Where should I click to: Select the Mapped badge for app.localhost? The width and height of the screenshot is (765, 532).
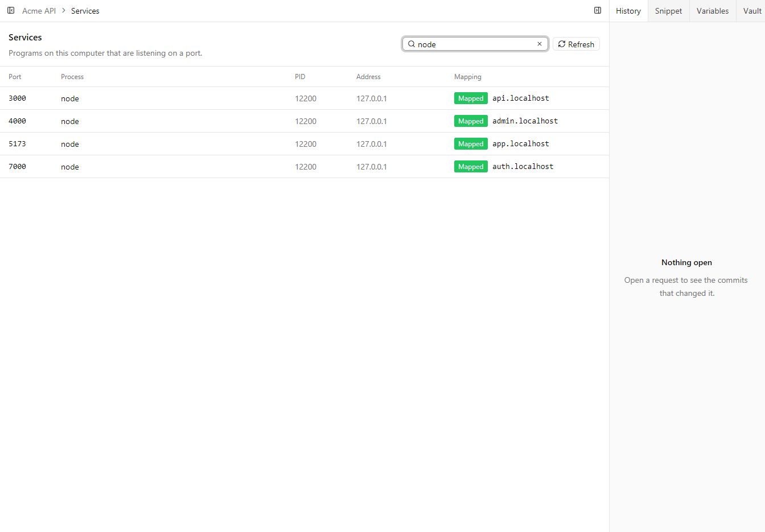(x=471, y=144)
